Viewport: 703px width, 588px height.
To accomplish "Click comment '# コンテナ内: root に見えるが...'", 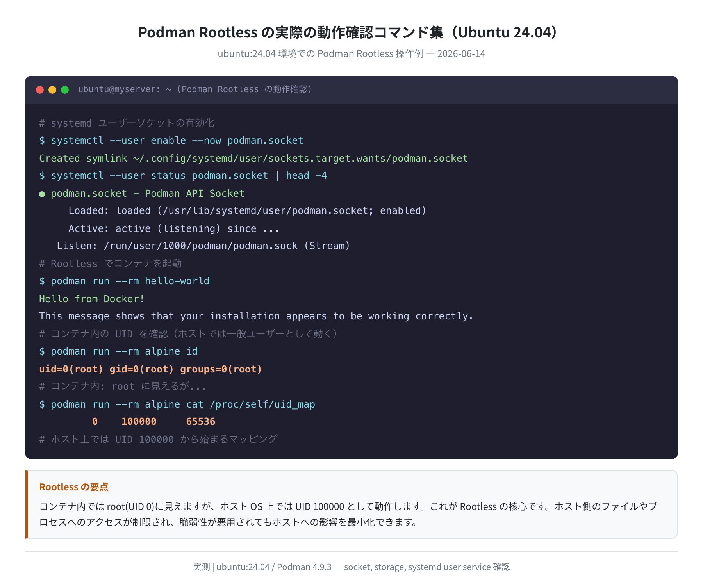I will coord(122,387).
